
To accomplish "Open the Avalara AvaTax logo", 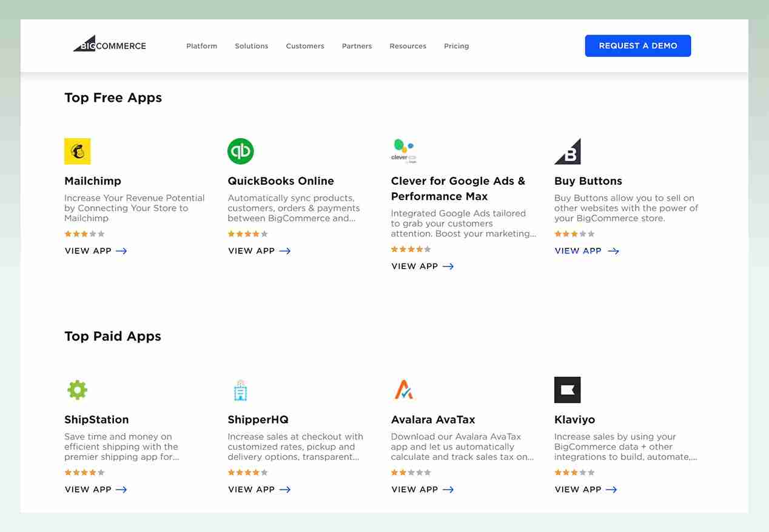I will [403, 390].
